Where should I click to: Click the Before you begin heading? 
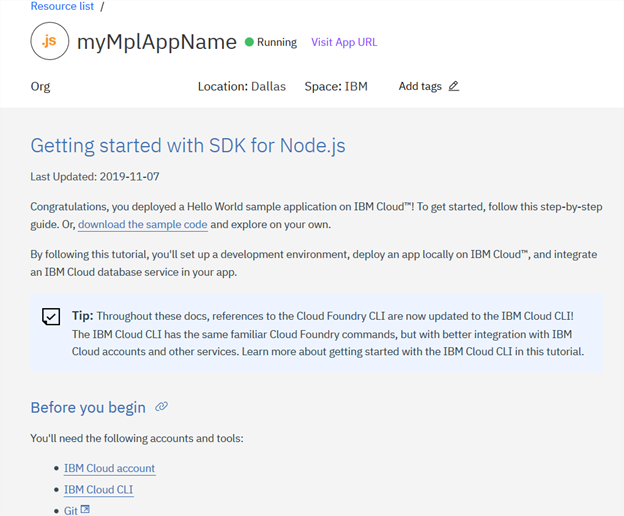[x=88, y=407]
